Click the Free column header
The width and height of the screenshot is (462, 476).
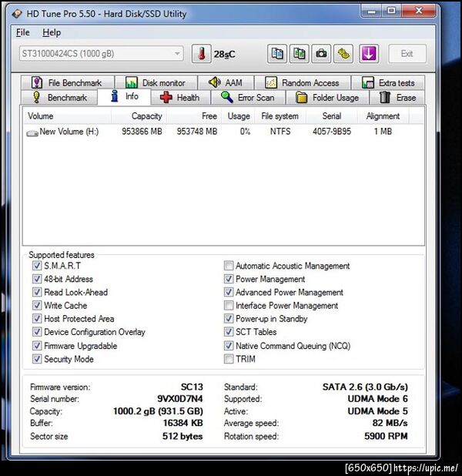pos(194,116)
